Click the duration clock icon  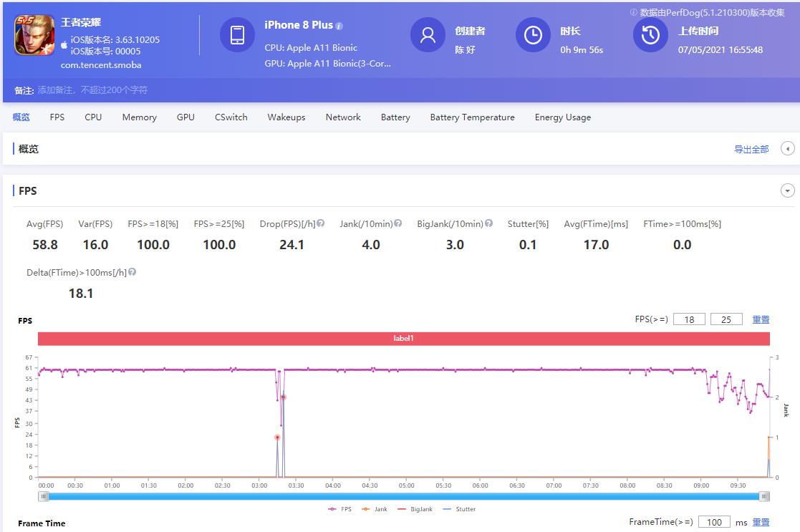533,35
